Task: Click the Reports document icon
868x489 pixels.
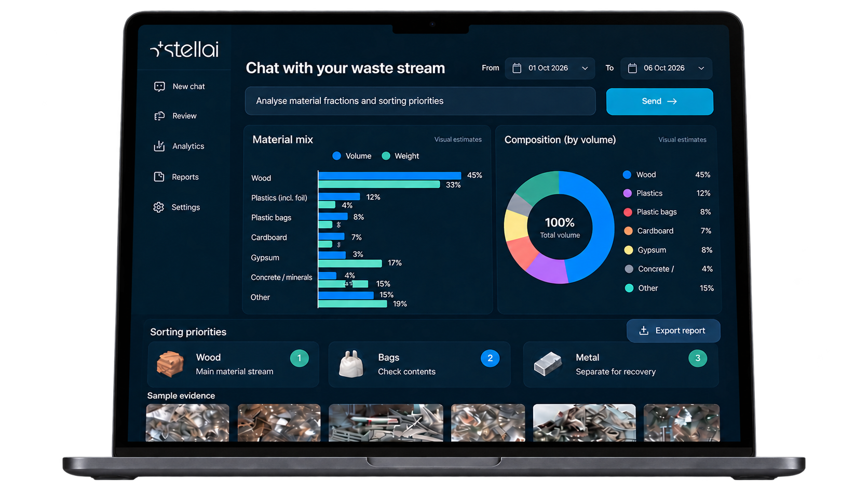Action: pyautogui.click(x=159, y=177)
